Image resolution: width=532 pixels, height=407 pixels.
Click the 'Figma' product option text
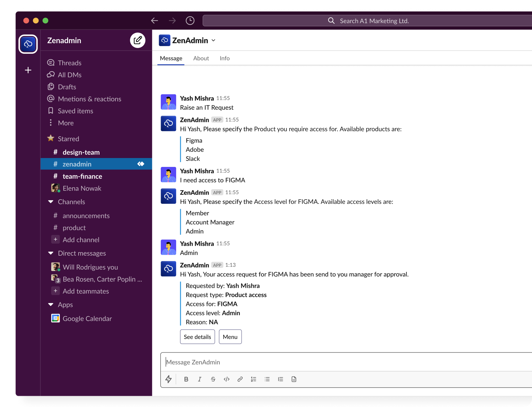coord(194,141)
